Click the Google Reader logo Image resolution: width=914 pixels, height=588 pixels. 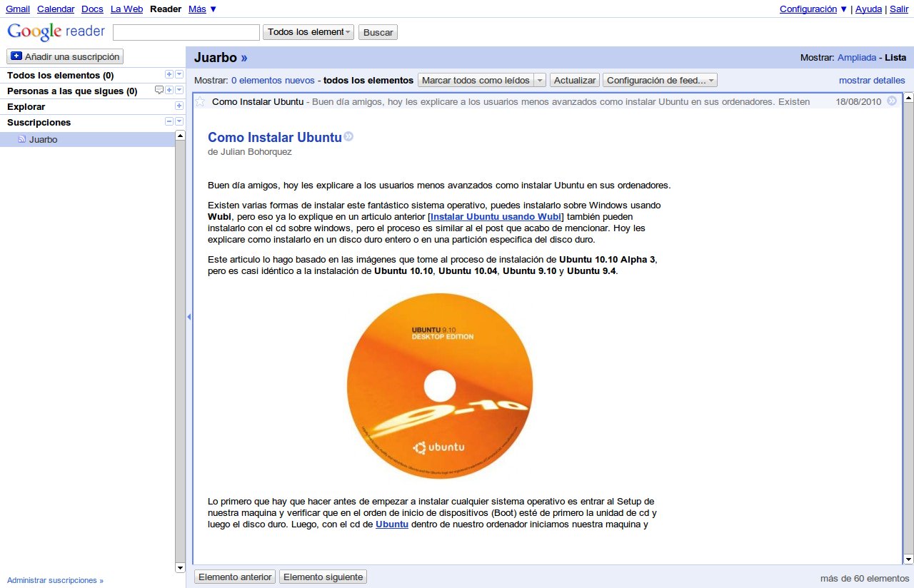click(x=56, y=32)
